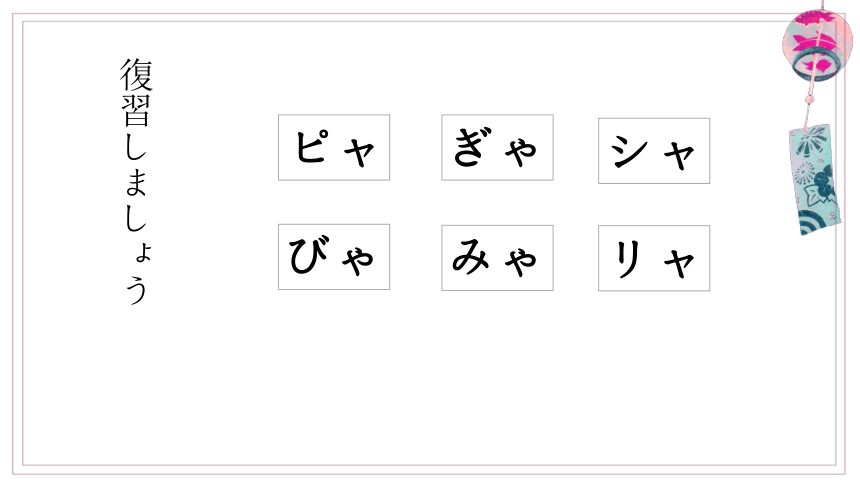Screen dimensions: 860x484
Task: Click the 復 kanji in the title
Action: tap(136, 75)
